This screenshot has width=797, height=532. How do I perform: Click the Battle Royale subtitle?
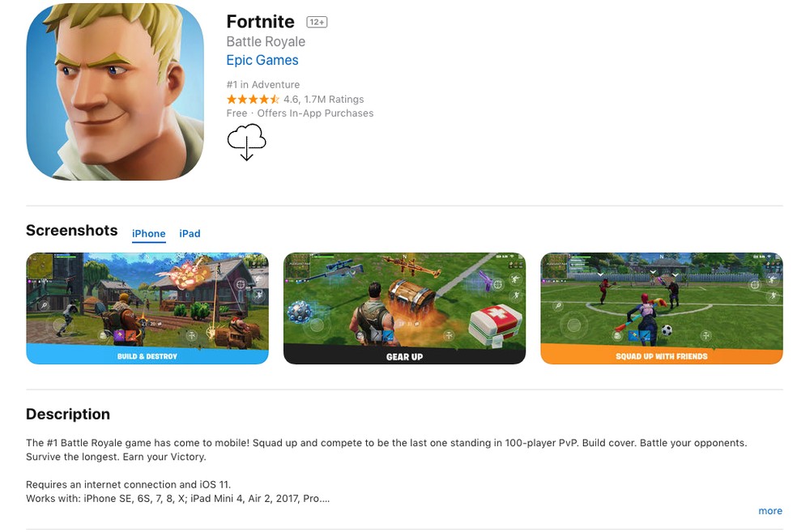[266, 41]
